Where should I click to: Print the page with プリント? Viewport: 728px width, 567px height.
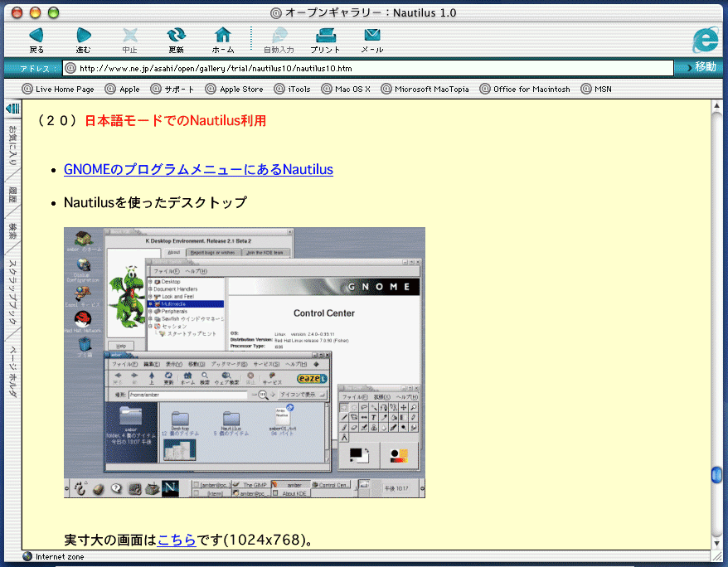point(326,40)
